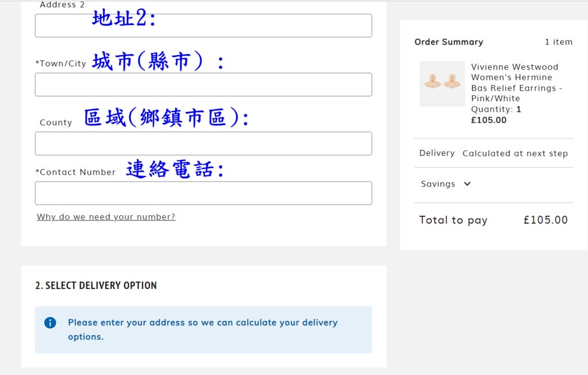Viewport: 588px width, 375px height.
Task: Click into the County input field
Action: coord(203,144)
